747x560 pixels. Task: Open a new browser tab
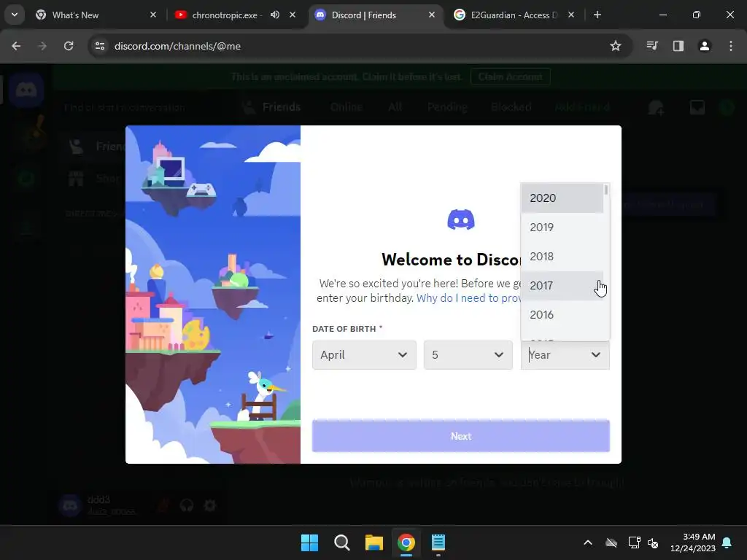597,15
